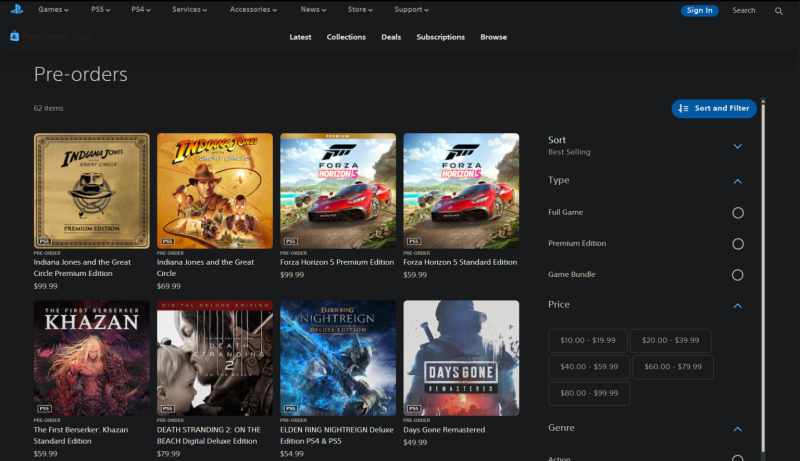Viewport: 800px width, 461px height.
Task: Click Forza Horizon 5 Premium Edition title
Action: pyautogui.click(x=337, y=262)
